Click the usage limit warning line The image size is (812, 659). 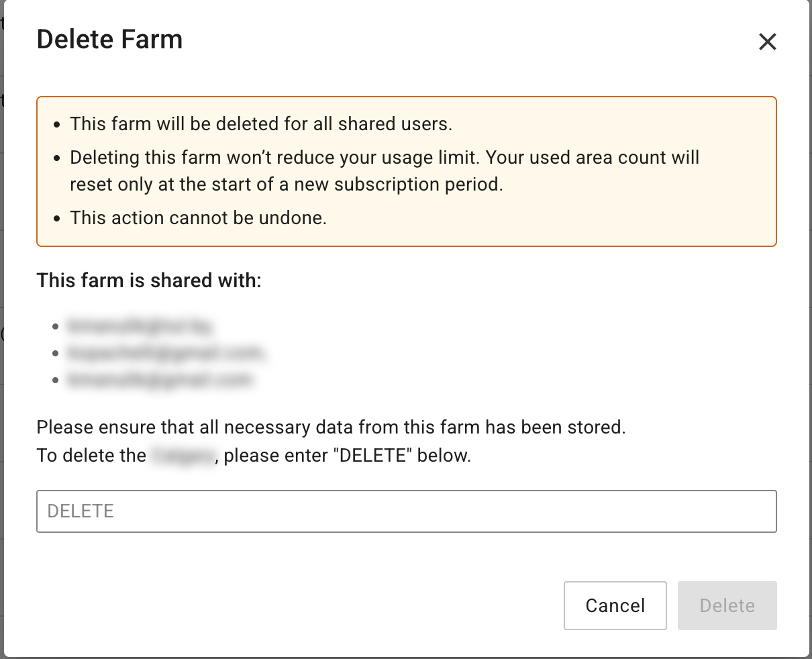[385, 158]
